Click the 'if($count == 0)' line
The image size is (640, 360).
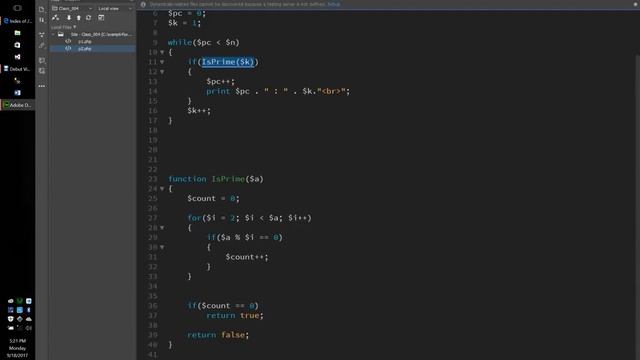pyautogui.click(x=223, y=306)
